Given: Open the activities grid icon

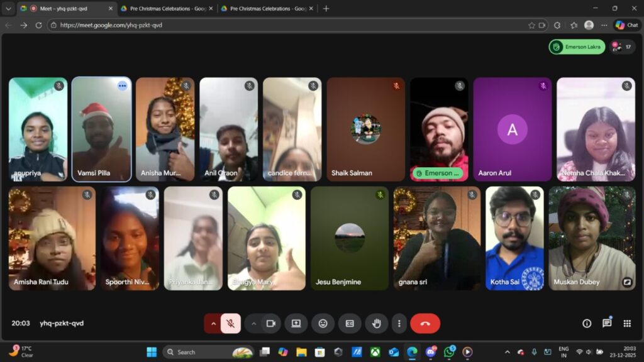Looking at the screenshot, I should 627,323.
